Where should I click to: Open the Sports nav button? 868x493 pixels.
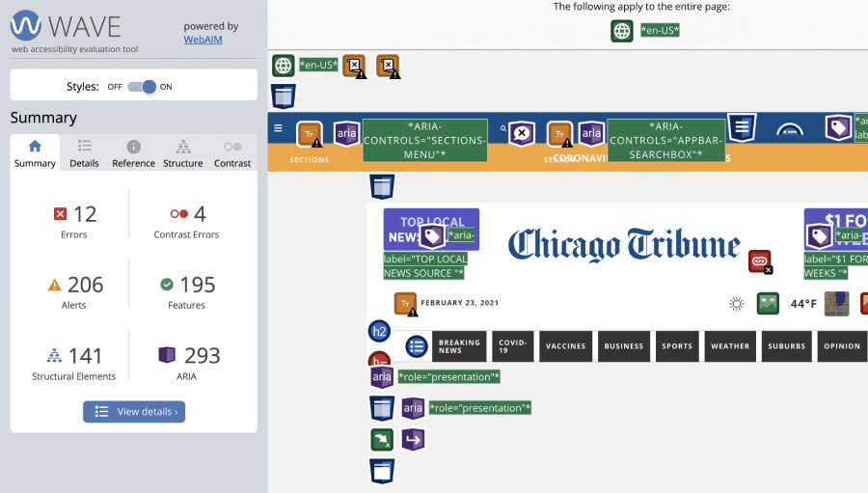tap(677, 346)
